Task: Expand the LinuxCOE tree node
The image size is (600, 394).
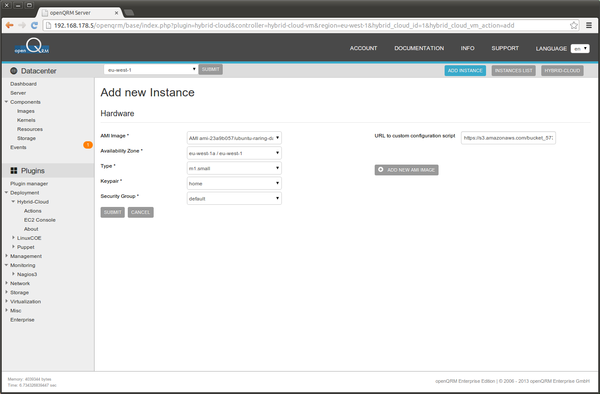Action: 13,238
